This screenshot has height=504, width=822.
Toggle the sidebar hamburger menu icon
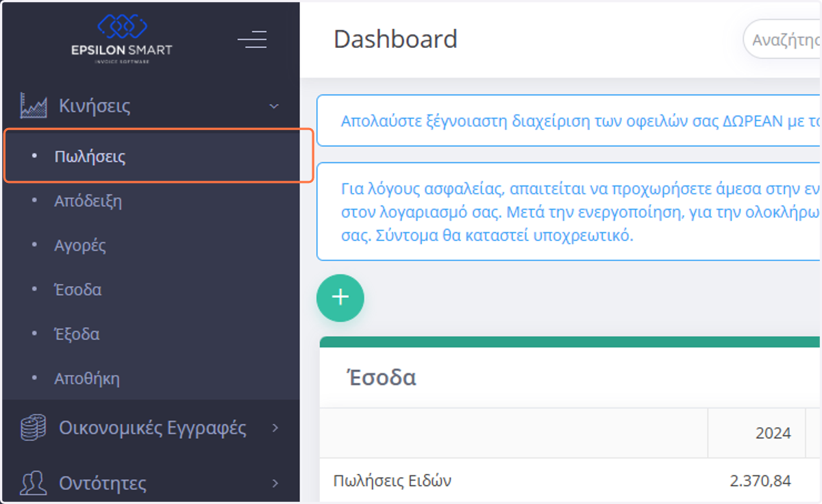click(x=252, y=40)
